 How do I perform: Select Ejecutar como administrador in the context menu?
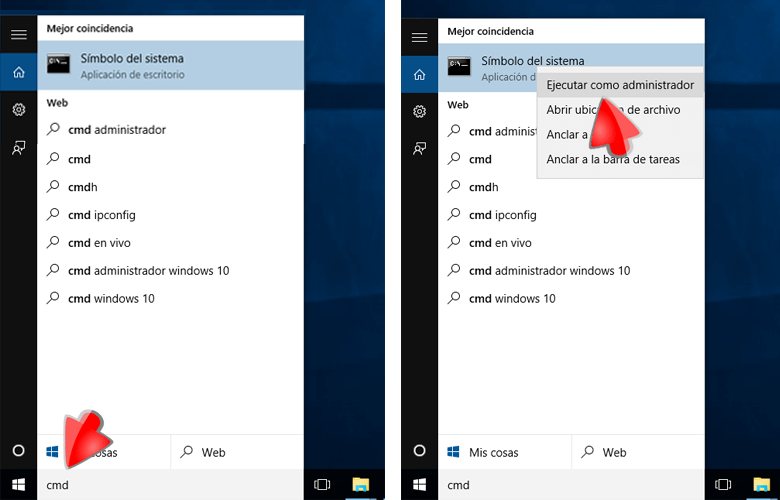[620, 86]
